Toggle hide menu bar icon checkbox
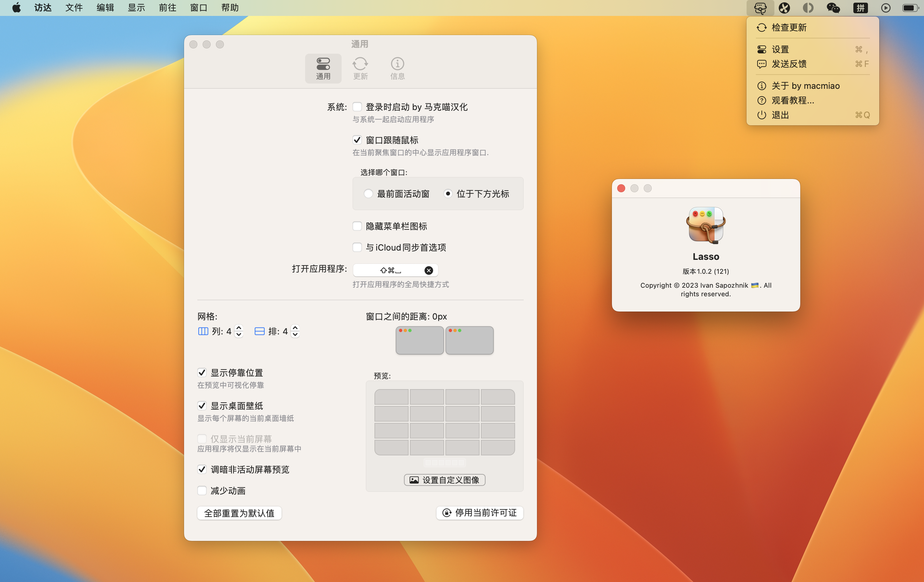Viewport: 924px width, 582px height. click(x=357, y=226)
